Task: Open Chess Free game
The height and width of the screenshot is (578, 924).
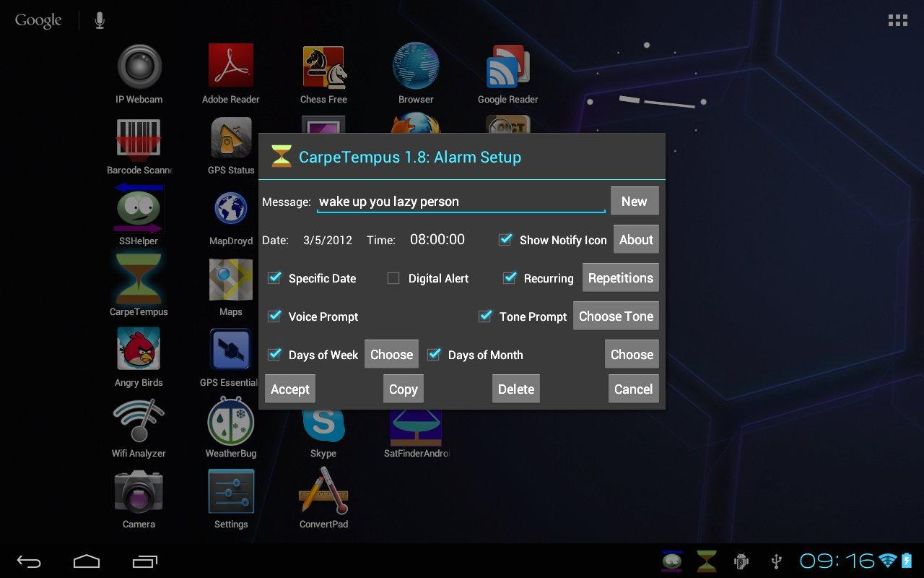Action: (x=323, y=73)
